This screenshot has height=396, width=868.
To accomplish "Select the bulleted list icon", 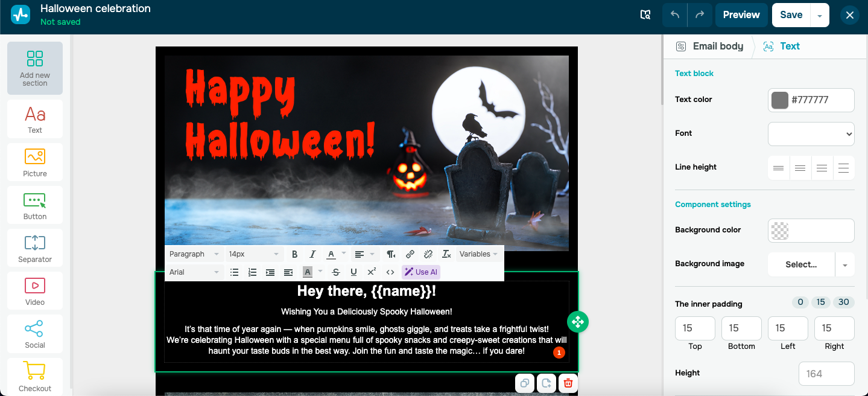I will [234, 272].
